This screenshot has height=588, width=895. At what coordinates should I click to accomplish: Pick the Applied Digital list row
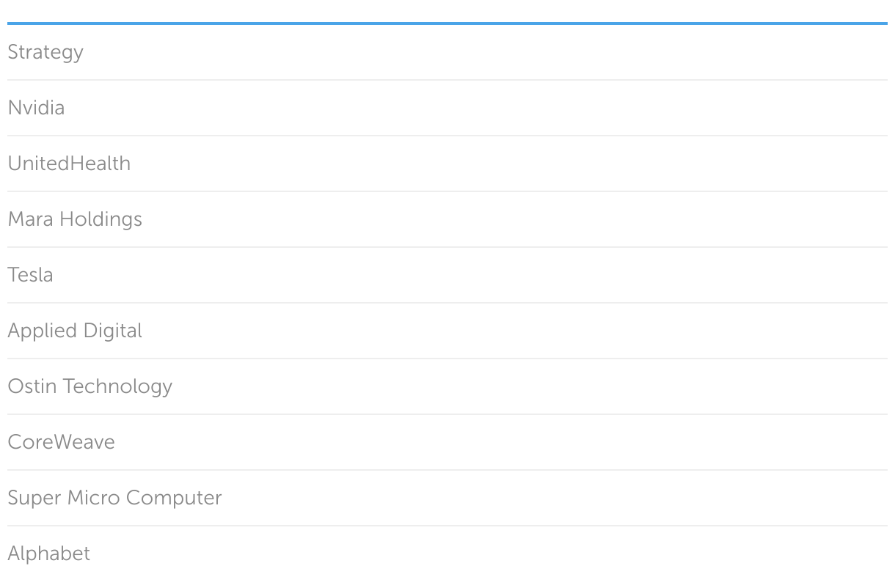[447, 331]
